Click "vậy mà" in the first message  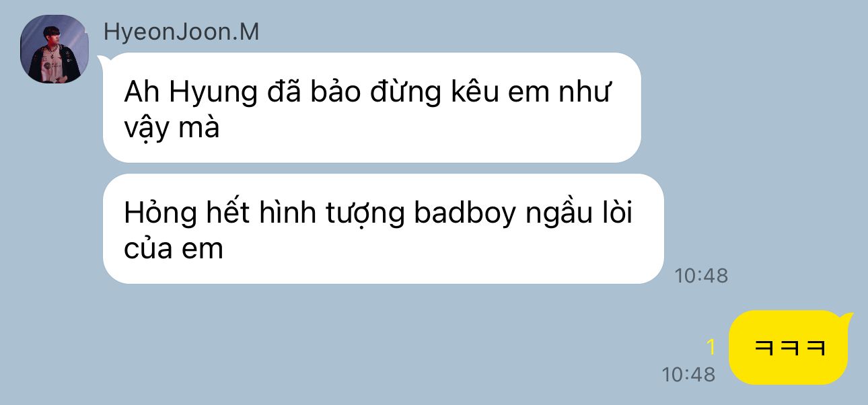[x=172, y=128]
